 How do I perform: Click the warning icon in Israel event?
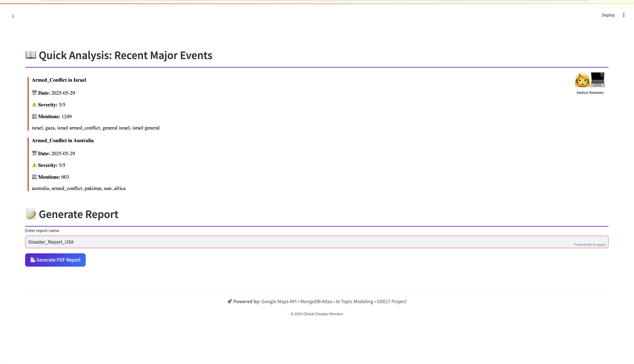point(34,104)
